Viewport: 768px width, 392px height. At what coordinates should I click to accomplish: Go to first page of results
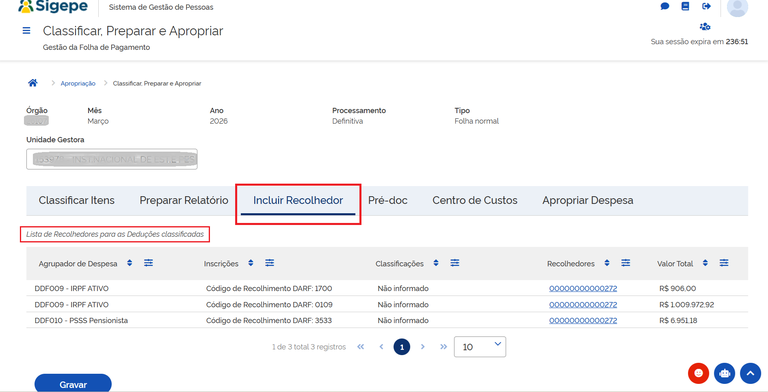[x=361, y=347]
